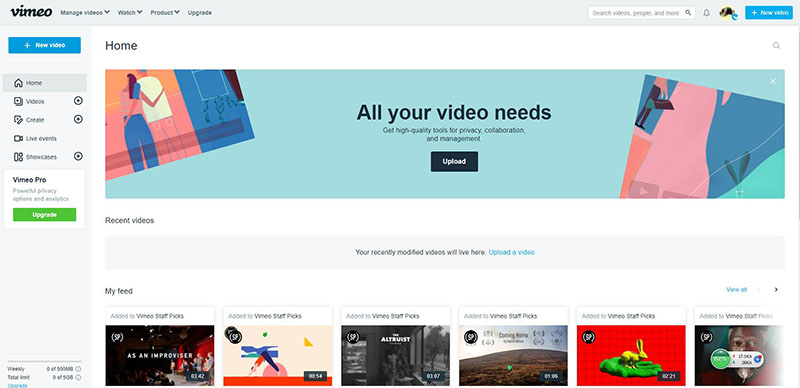Click the sidebar New video button
Viewport: 800px width, 388px height.
[44, 45]
